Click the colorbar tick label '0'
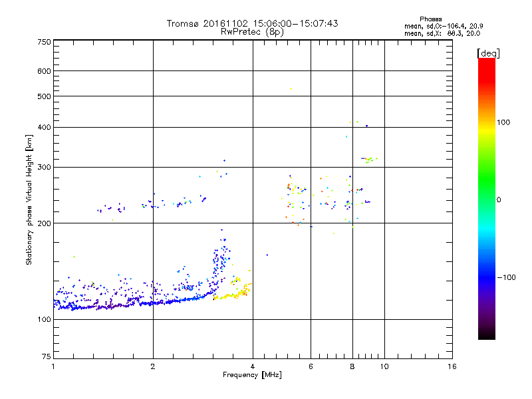 click(498, 200)
